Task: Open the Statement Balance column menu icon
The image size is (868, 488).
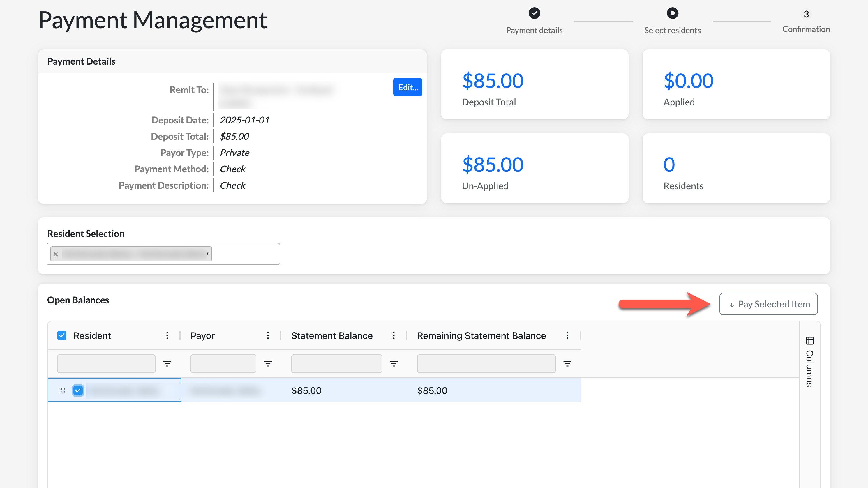Action: 394,335
